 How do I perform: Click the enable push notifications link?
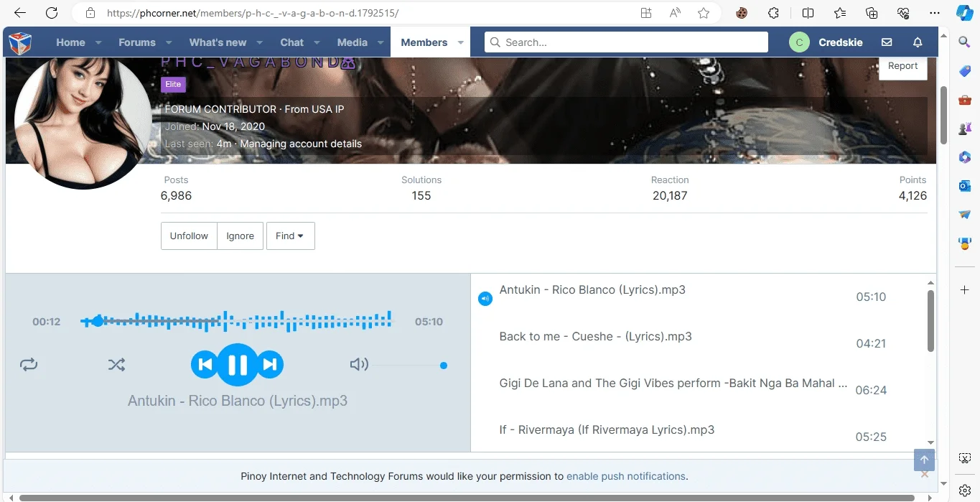coord(626,476)
